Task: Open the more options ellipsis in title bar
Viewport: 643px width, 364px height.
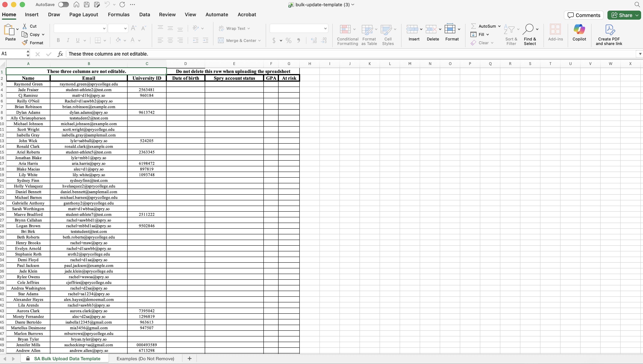Action: pos(133,5)
